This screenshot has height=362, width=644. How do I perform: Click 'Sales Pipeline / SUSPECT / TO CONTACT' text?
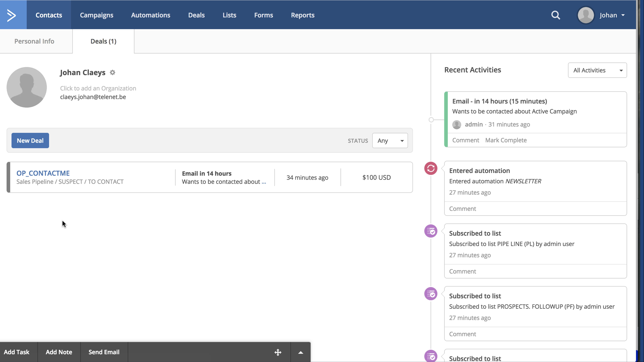70,182
